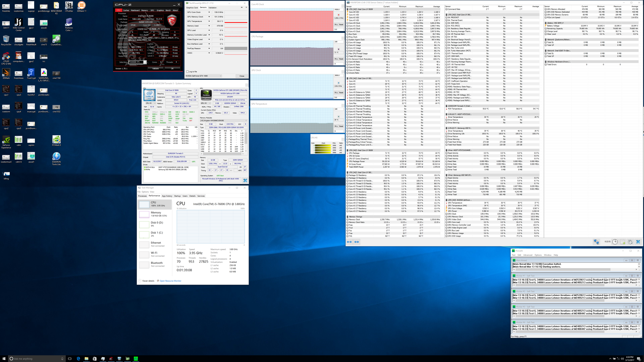
Task: Open Options menu in Task Manager
Action: tap(145, 192)
